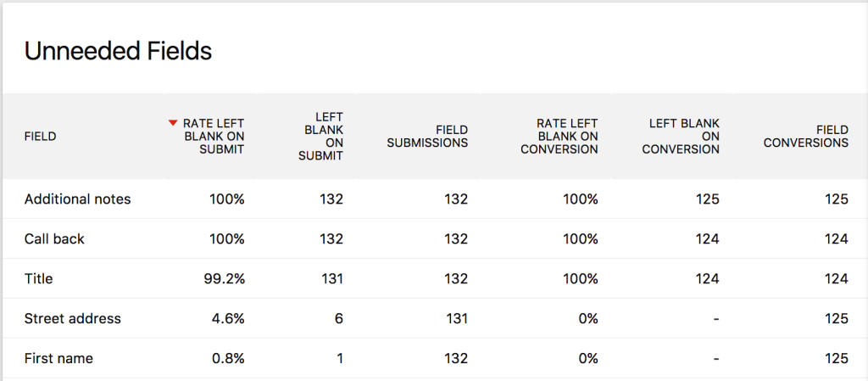Screen dimensions: 868x381
Task: Select the Call back field row
Action: coord(54,239)
